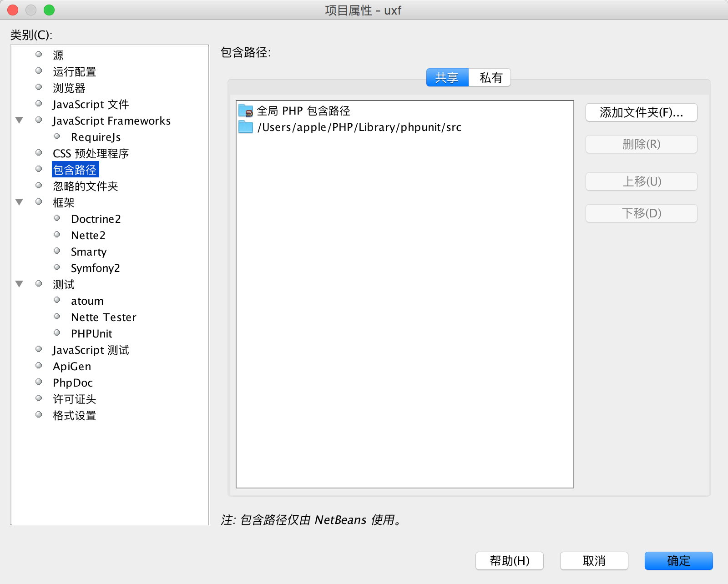Select the 测试 category label
The height and width of the screenshot is (584, 728).
(64, 284)
